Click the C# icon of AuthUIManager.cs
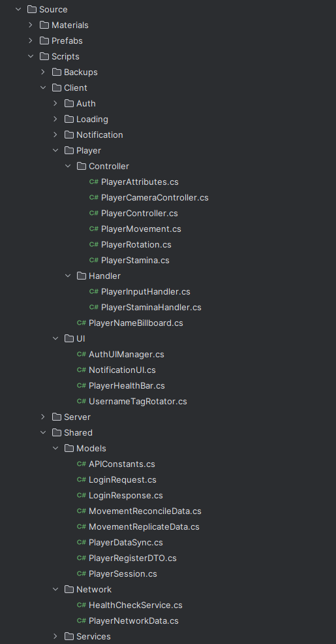The image size is (336, 644). (82, 354)
